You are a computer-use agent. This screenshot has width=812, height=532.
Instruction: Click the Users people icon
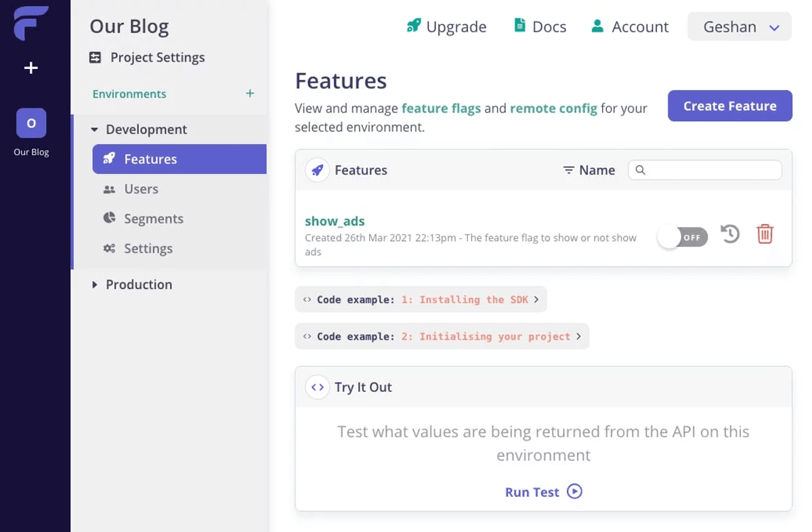click(109, 190)
